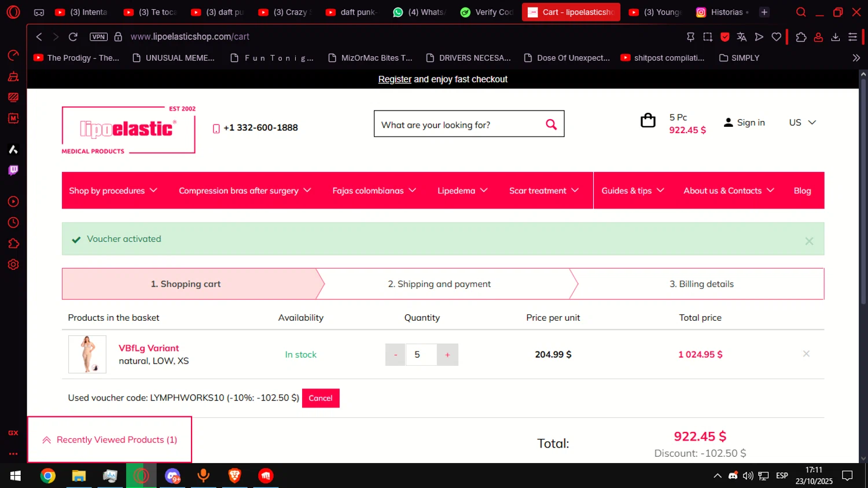Click the Register link in the top banner

coord(395,79)
